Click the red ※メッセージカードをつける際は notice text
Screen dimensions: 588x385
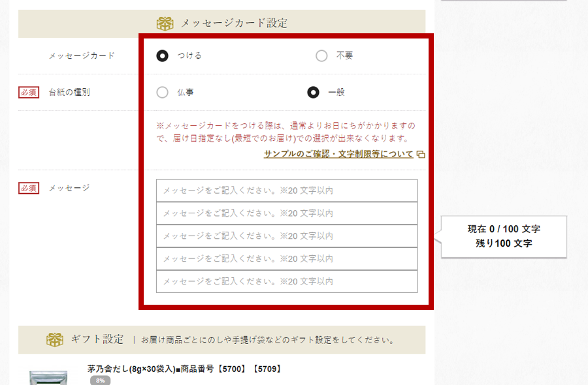[286, 132]
